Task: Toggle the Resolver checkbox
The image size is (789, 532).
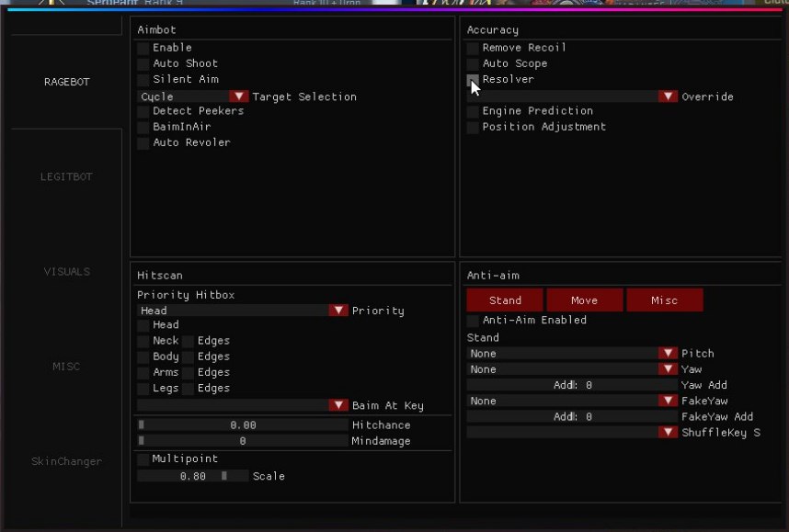Action: pos(473,80)
